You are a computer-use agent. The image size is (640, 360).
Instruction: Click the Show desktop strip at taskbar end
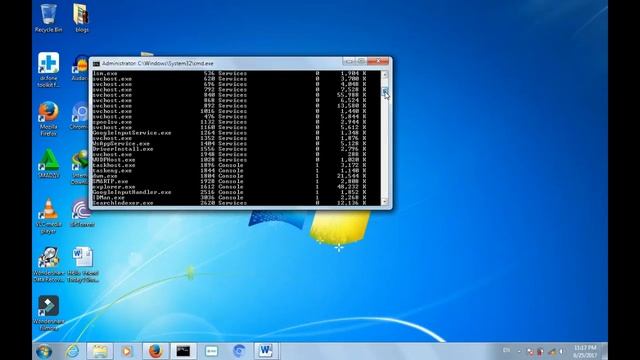[x=604, y=351]
